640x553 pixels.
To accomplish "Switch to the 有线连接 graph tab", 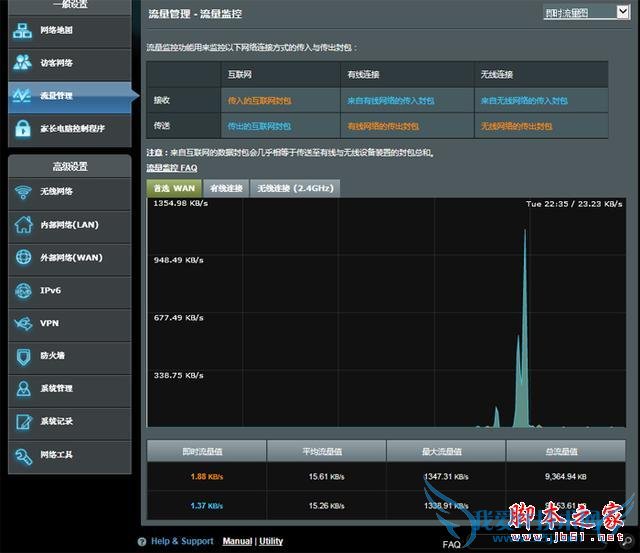I will (x=225, y=188).
